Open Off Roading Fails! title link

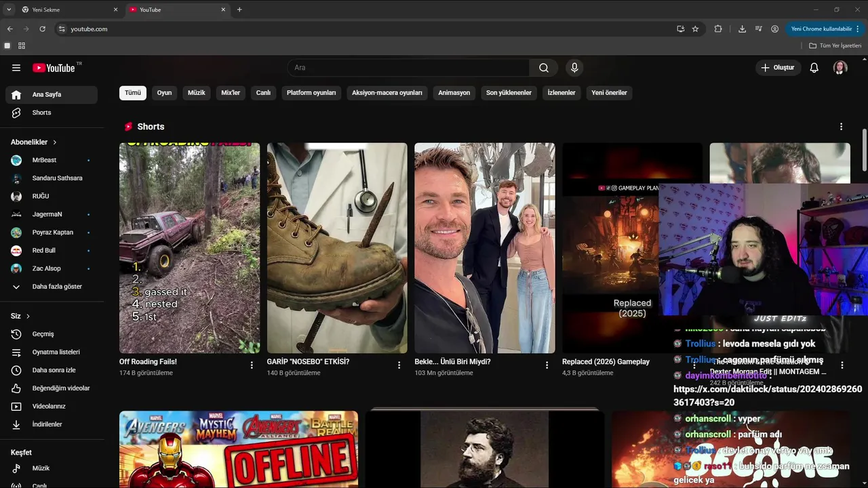pos(148,362)
